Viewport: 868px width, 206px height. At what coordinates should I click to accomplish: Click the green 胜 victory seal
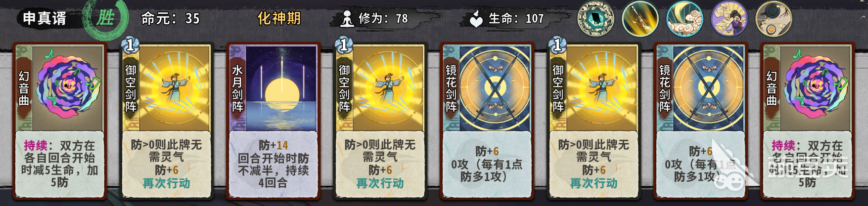[x=105, y=18]
